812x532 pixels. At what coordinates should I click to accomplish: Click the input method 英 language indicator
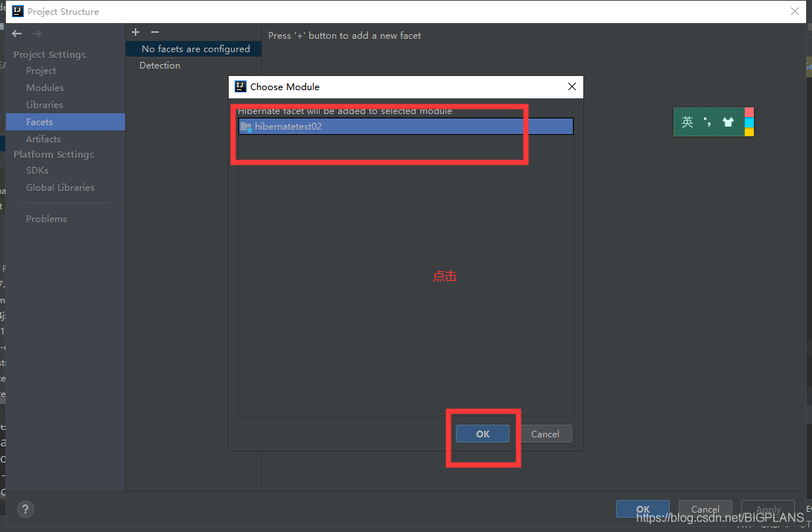pos(687,122)
